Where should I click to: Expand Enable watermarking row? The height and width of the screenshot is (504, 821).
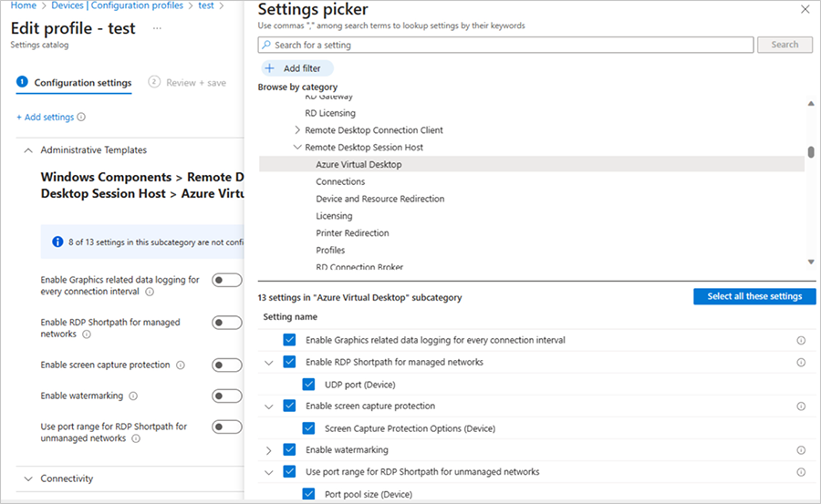pos(268,450)
